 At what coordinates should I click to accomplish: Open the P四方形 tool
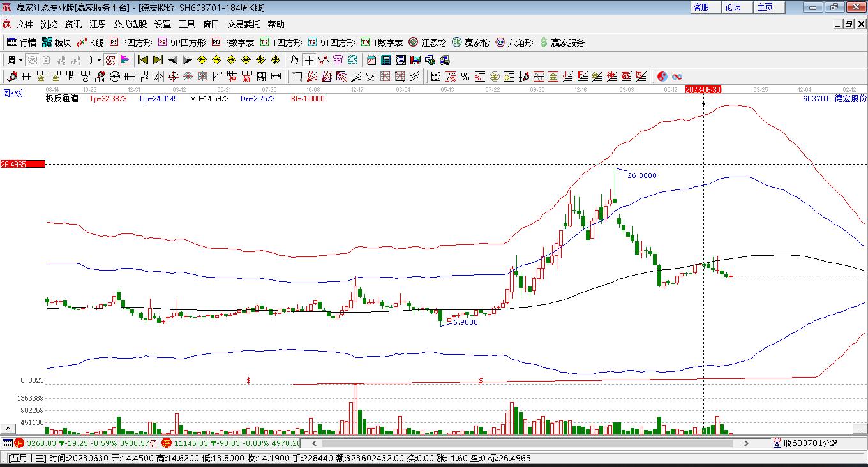coord(131,43)
